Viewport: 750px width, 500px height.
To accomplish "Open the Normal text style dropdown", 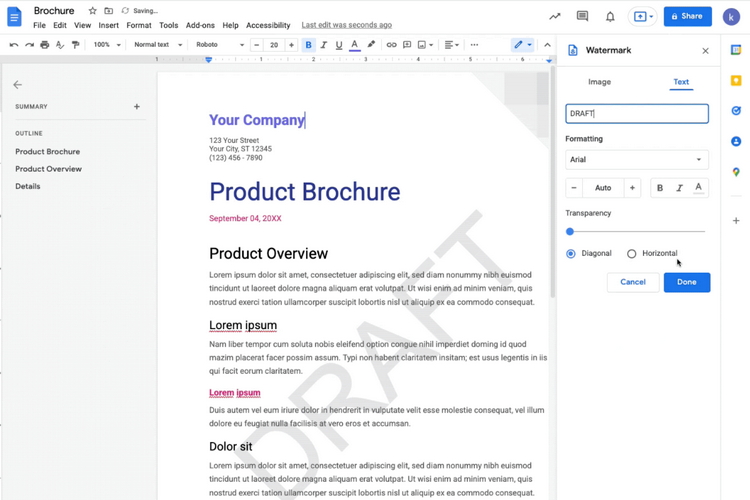I will (x=158, y=44).
